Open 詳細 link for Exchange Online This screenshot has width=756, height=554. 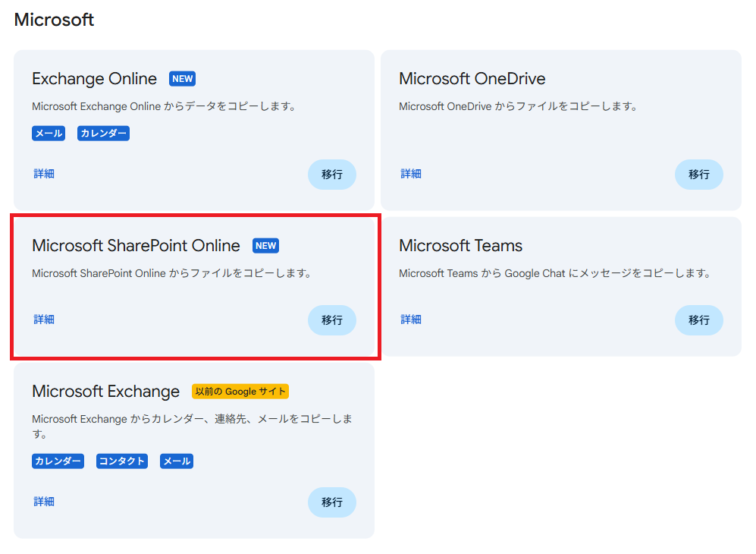pos(44,174)
